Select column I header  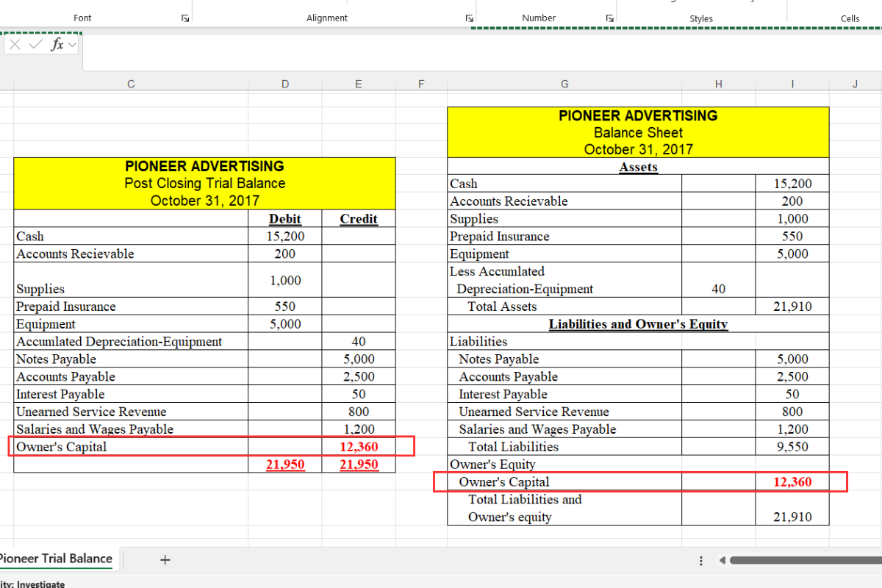792,84
